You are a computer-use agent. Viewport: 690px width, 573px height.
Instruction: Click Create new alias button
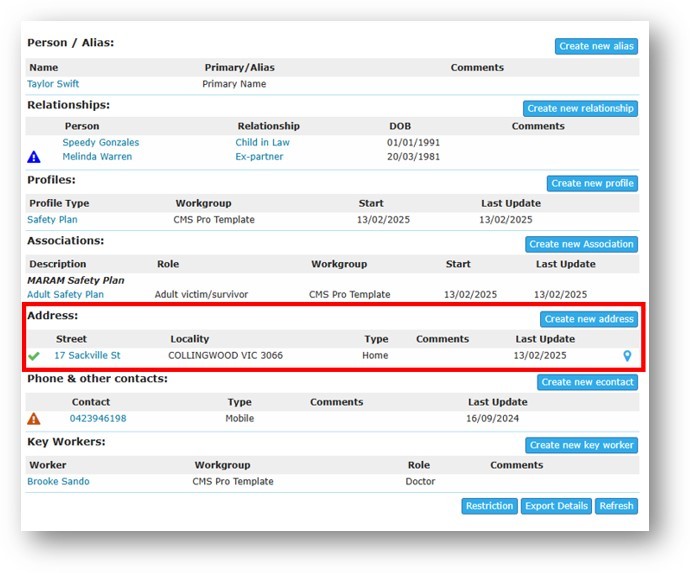click(596, 46)
